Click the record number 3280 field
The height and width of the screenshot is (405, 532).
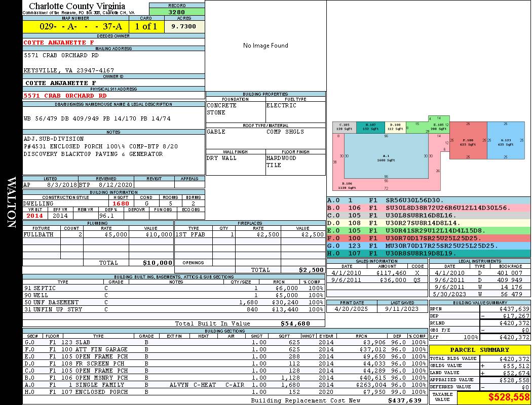pyautogui.click(x=177, y=12)
